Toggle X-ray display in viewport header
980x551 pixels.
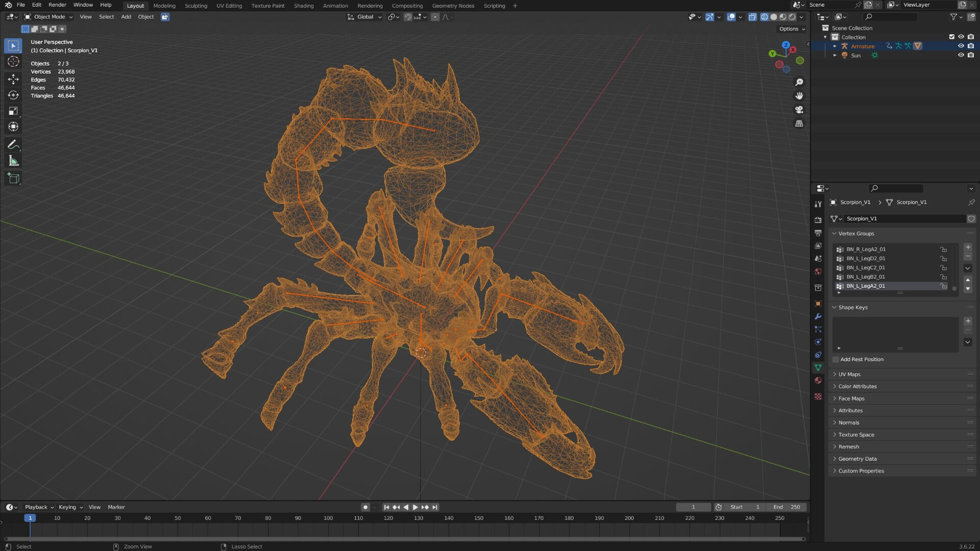[752, 17]
